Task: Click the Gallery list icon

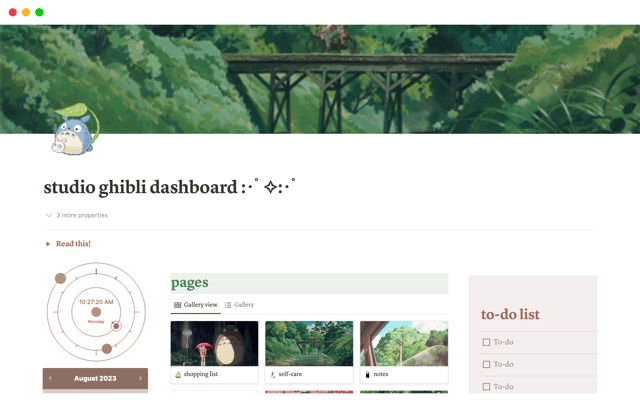Action: point(228,305)
